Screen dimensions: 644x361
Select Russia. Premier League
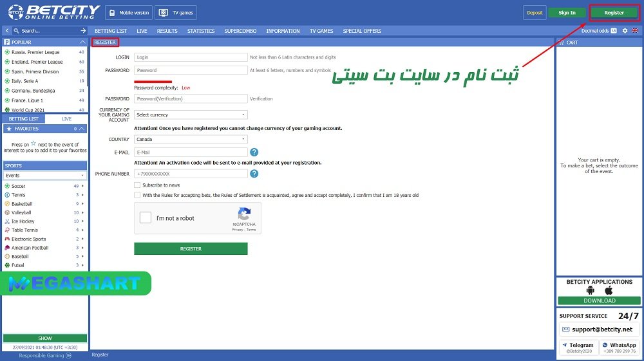(44, 52)
